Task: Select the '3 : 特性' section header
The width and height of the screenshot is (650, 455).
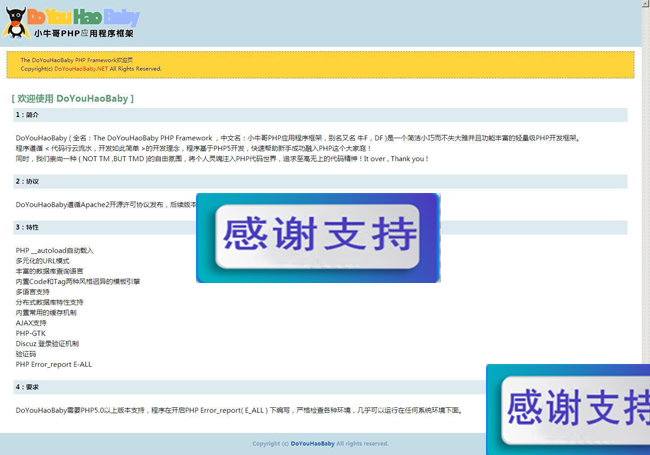Action: pyautogui.click(x=320, y=227)
